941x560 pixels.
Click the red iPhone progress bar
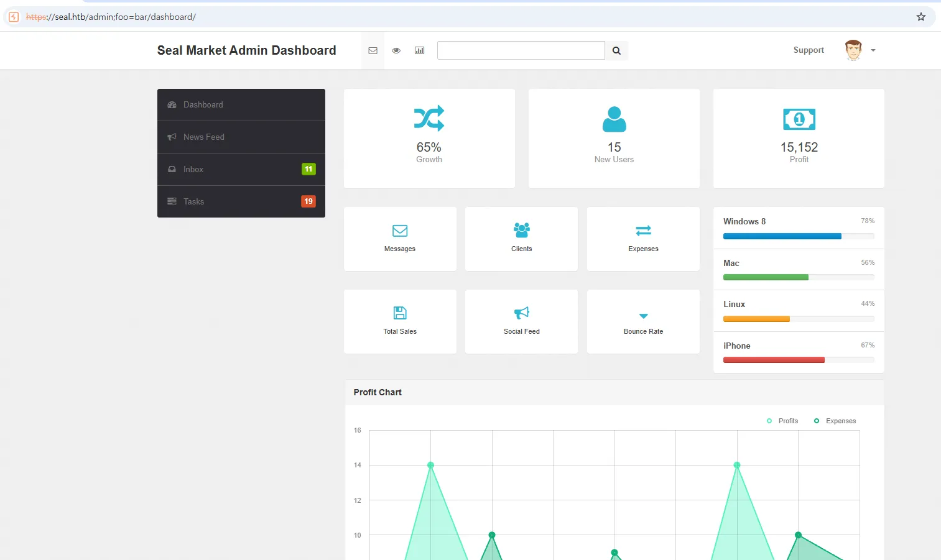[x=774, y=360]
